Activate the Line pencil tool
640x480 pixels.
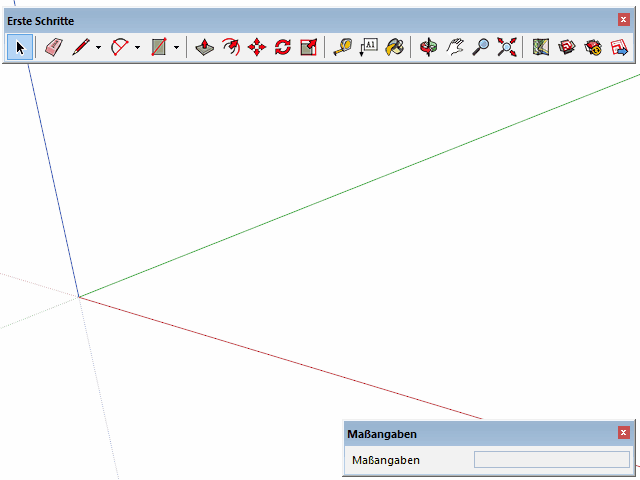(x=81, y=47)
